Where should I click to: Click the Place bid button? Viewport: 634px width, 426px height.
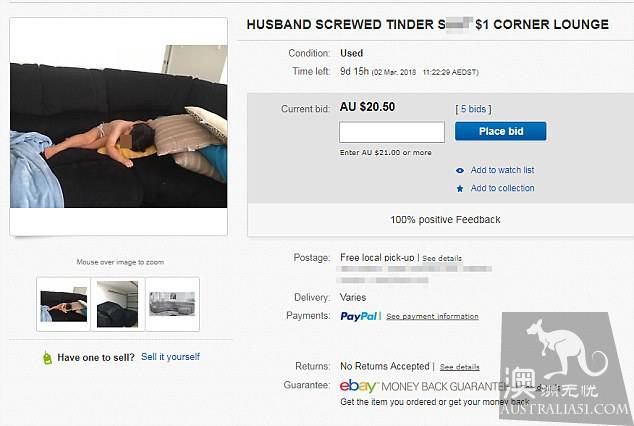pyautogui.click(x=501, y=131)
